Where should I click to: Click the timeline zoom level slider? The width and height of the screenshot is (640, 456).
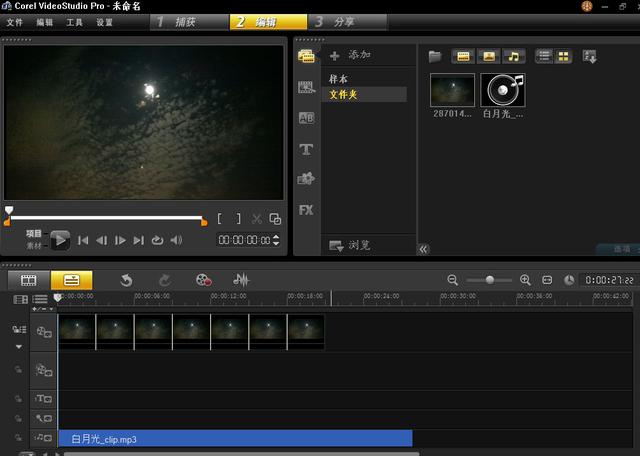click(x=489, y=280)
